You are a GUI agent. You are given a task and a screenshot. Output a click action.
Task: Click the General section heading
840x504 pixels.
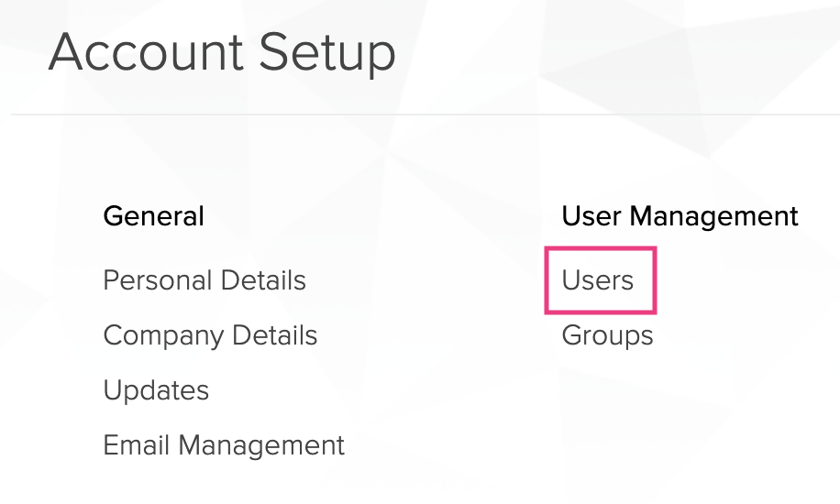coord(153,216)
